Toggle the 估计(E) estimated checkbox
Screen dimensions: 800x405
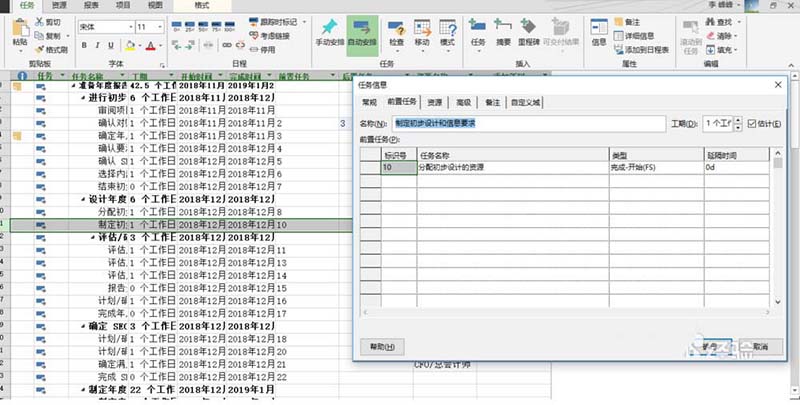pos(752,124)
